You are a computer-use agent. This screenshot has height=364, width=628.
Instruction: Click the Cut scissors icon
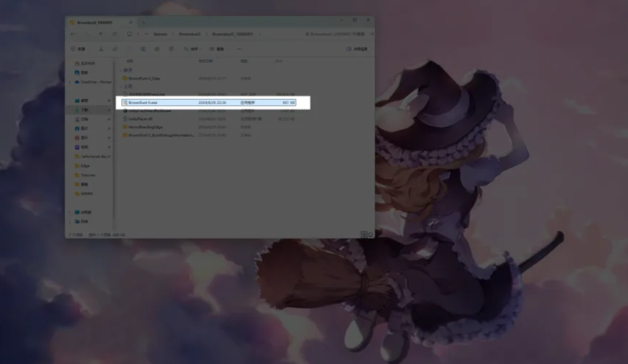coord(101,49)
